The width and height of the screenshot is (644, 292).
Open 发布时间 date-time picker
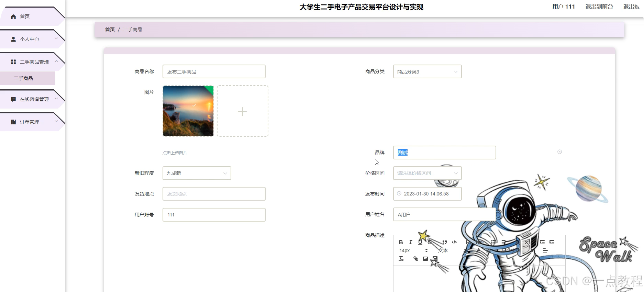click(x=427, y=194)
